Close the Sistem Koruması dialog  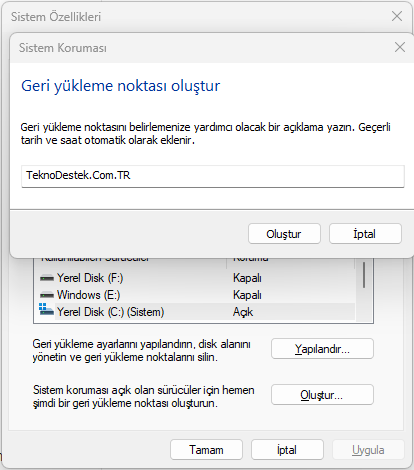click(x=400, y=47)
